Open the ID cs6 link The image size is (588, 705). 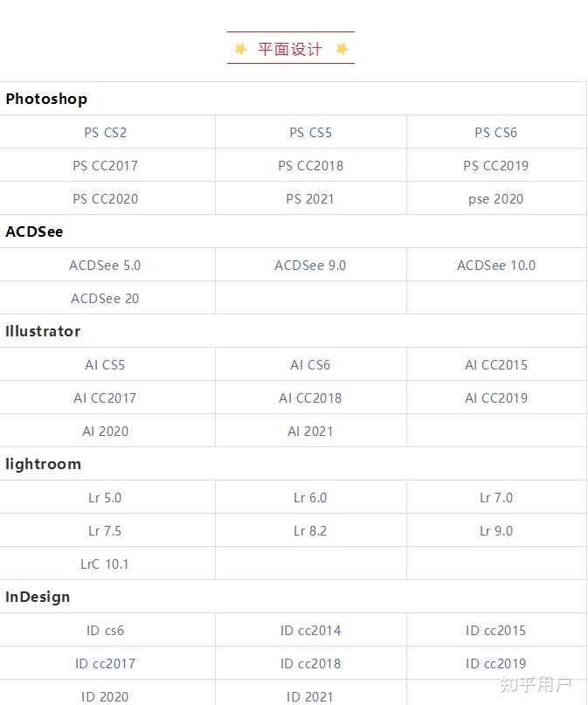tap(105, 631)
